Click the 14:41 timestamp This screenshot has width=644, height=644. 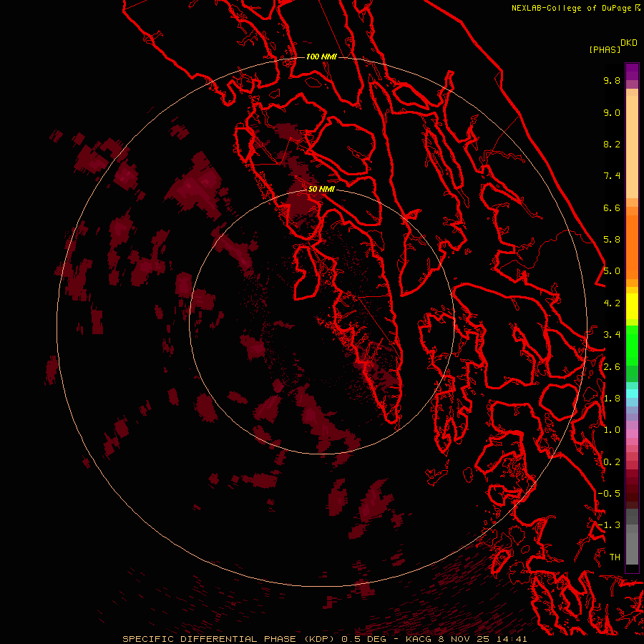[513, 639]
